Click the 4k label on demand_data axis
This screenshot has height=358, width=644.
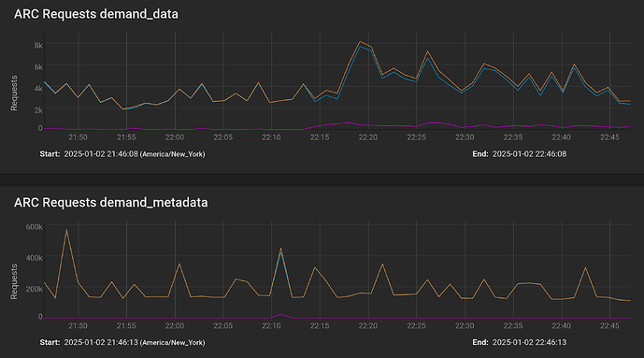[38, 88]
